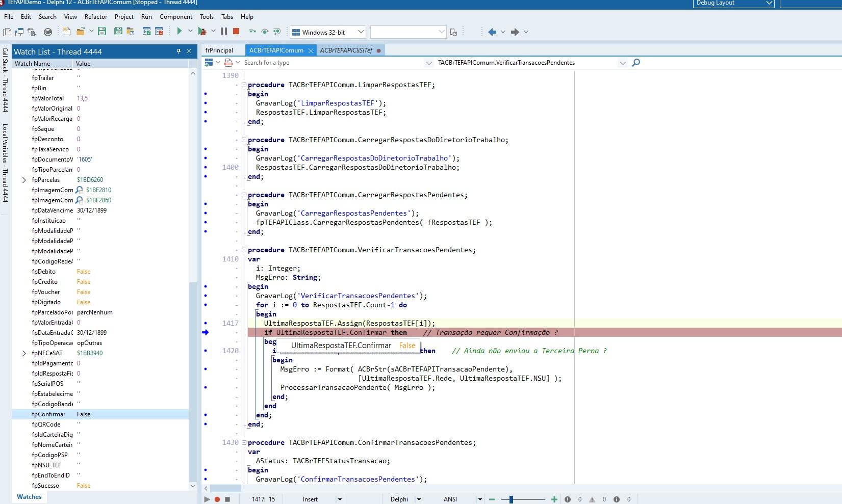This screenshot has height=504, width=842.
Task: Open the Call Stack side panel tab
Action: point(5,79)
